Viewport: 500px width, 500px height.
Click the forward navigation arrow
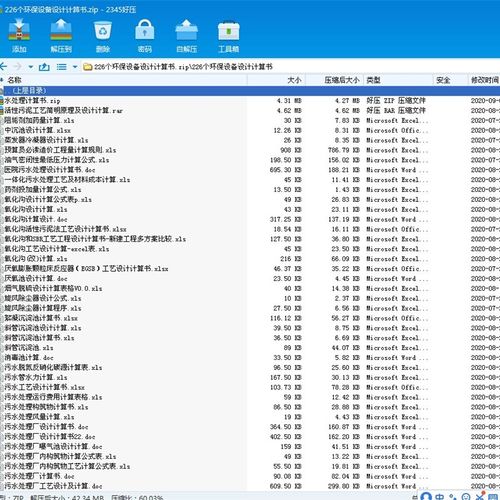click(x=17, y=67)
